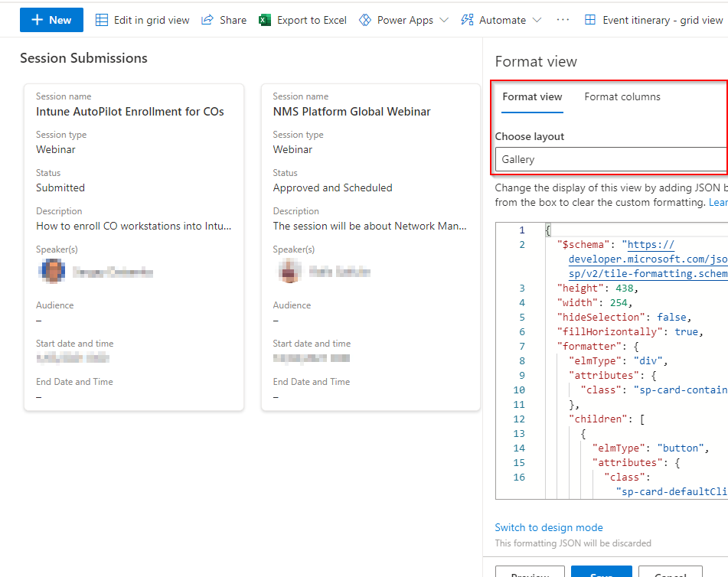Save the view formatting
728x577 pixels.
602,573
